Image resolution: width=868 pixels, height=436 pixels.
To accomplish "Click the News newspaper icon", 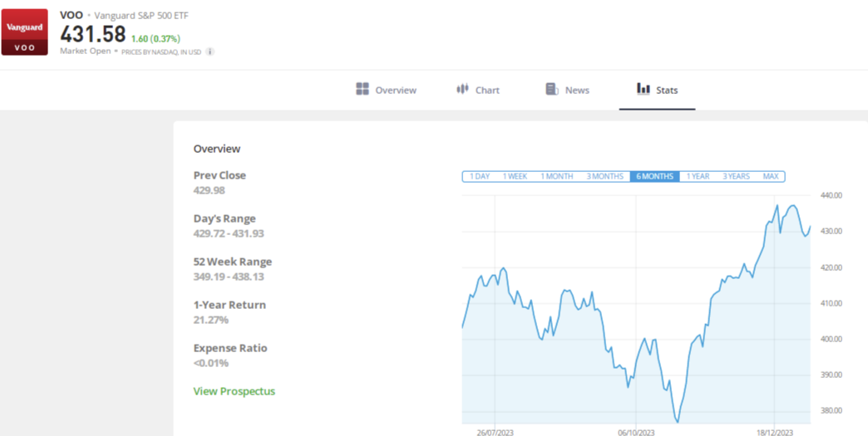I will click(552, 89).
